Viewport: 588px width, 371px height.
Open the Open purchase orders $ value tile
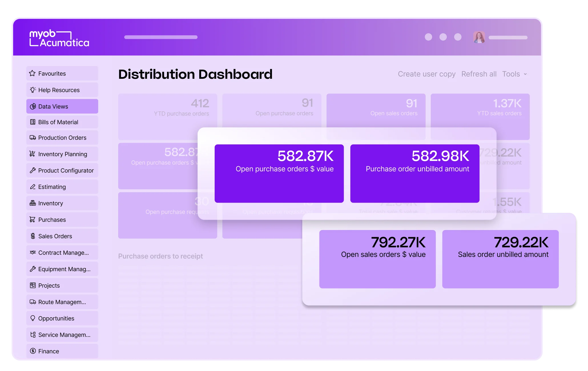pyautogui.click(x=279, y=174)
